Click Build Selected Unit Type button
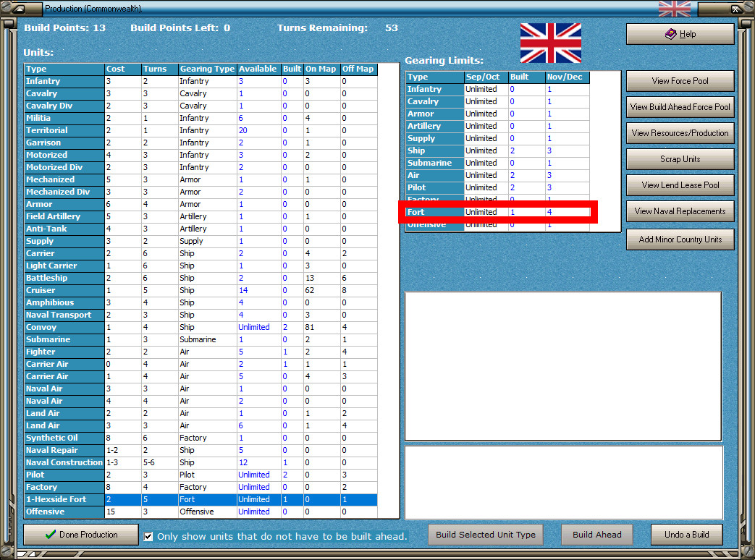Viewport: 755px width, 560px height. point(485,535)
